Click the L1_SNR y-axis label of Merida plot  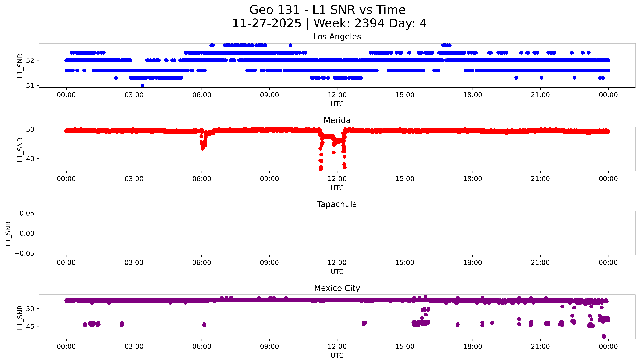(20, 150)
